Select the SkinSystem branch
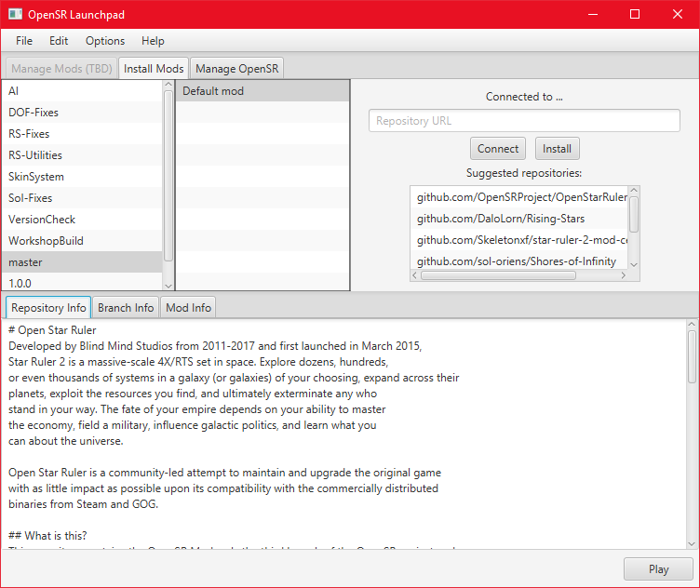Image resolution: width=700 pixels, height=588 pixels. coord(82,177)
